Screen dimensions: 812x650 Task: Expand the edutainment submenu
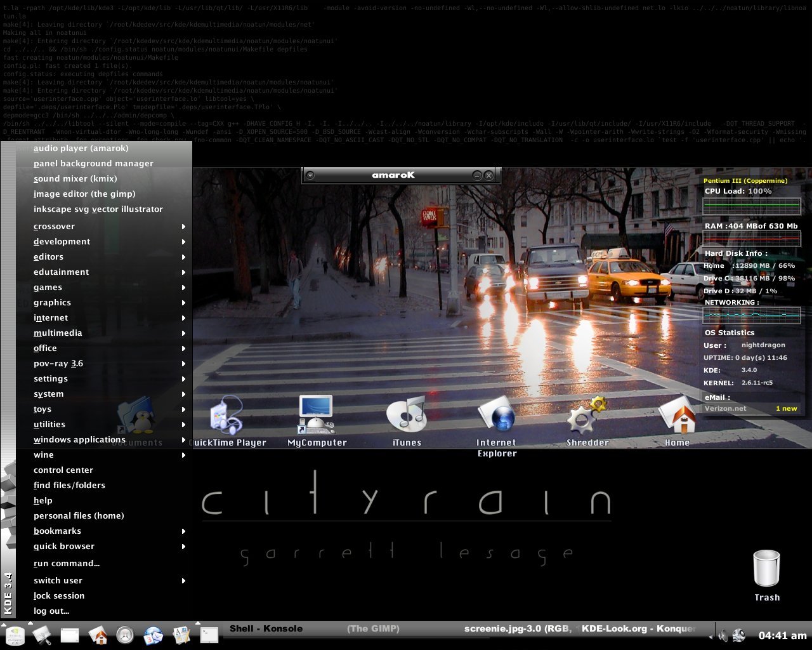[104, 272]
